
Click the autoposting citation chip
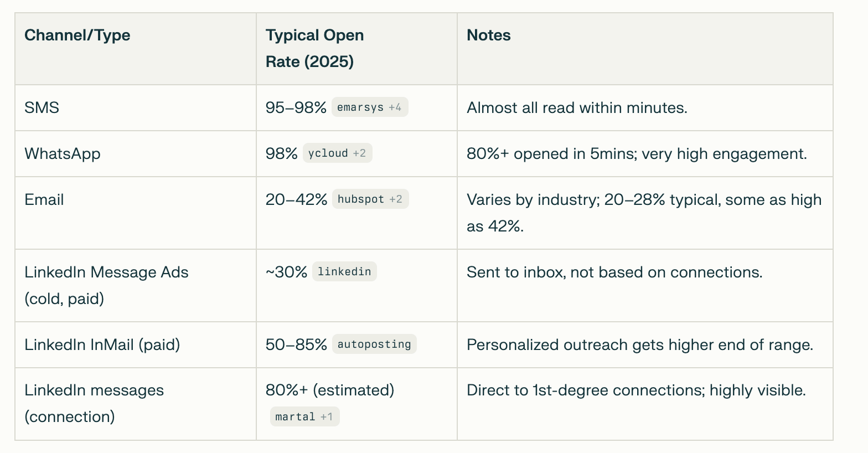click(374, 344)
